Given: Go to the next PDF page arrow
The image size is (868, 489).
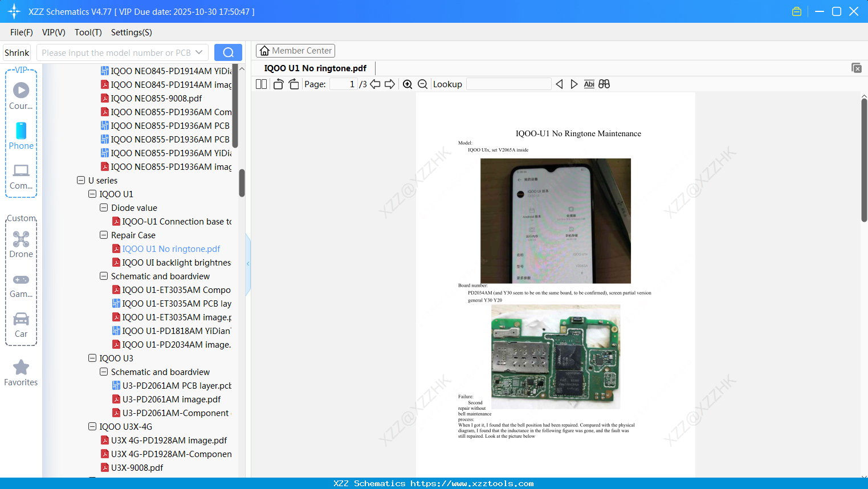Looking at the screenshot, I should 390,84.
